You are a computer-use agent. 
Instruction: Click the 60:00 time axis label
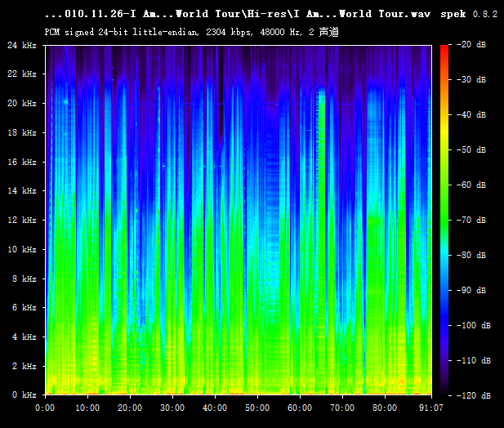point(300,408)
